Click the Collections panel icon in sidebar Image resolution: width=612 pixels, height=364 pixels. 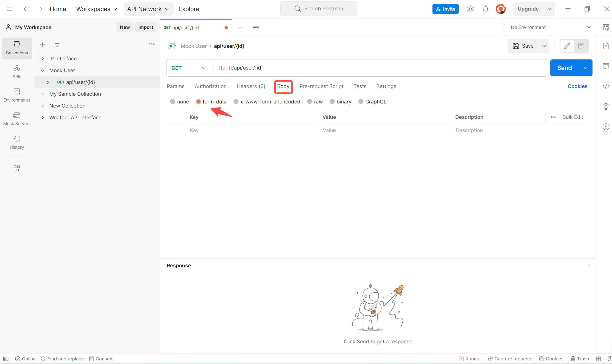pyautogui.click(x=16, y=48)
